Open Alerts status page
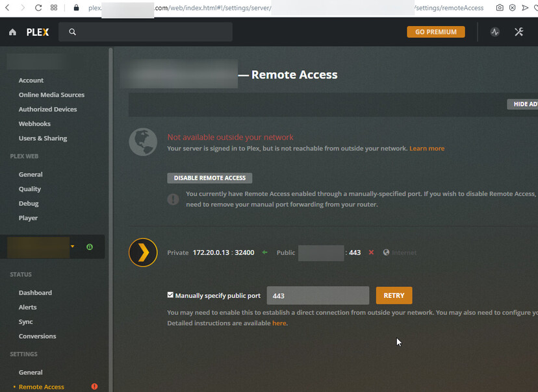The width and height of the screenshot is (538, 392). point(27,307)
